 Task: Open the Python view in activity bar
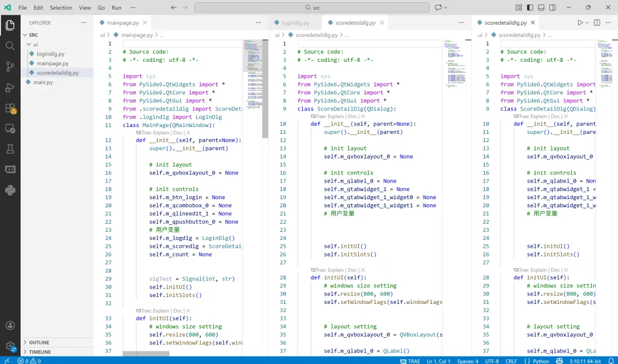[x=10, y=191]
